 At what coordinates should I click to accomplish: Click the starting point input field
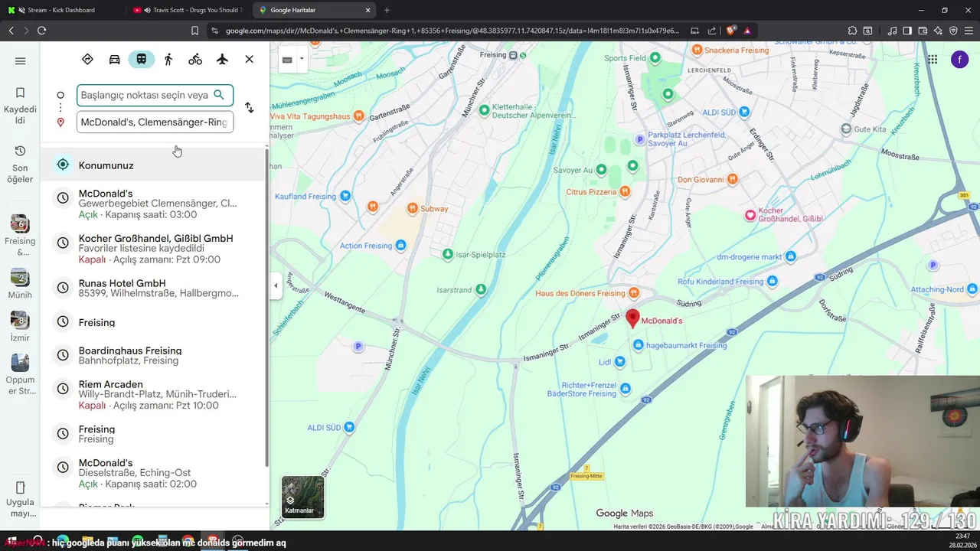155,95
